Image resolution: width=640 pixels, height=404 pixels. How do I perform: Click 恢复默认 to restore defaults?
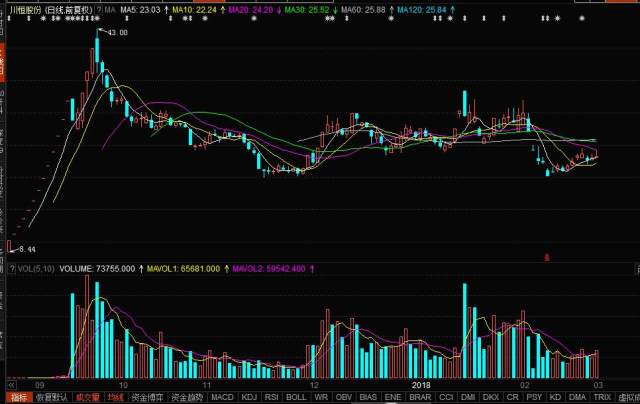pos(54,397)
